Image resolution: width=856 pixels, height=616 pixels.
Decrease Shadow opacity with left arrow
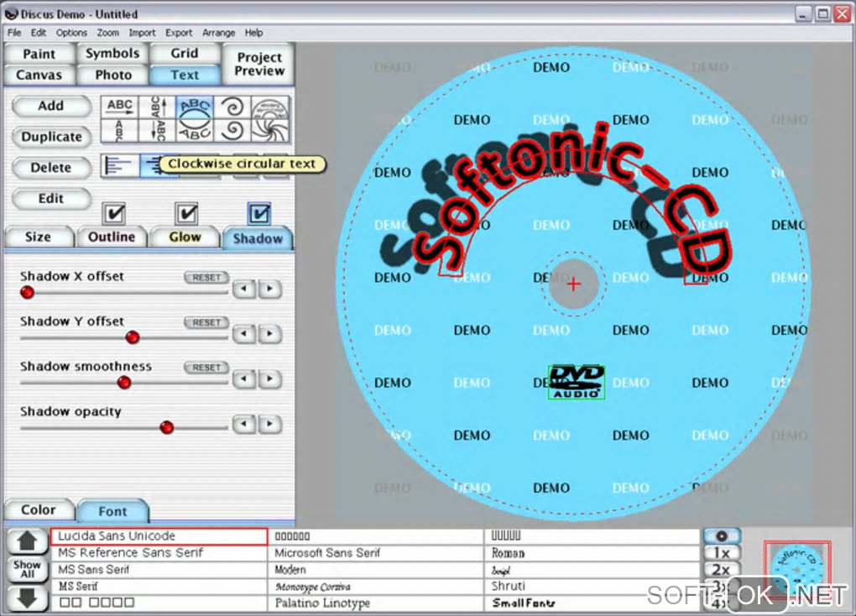244,424
